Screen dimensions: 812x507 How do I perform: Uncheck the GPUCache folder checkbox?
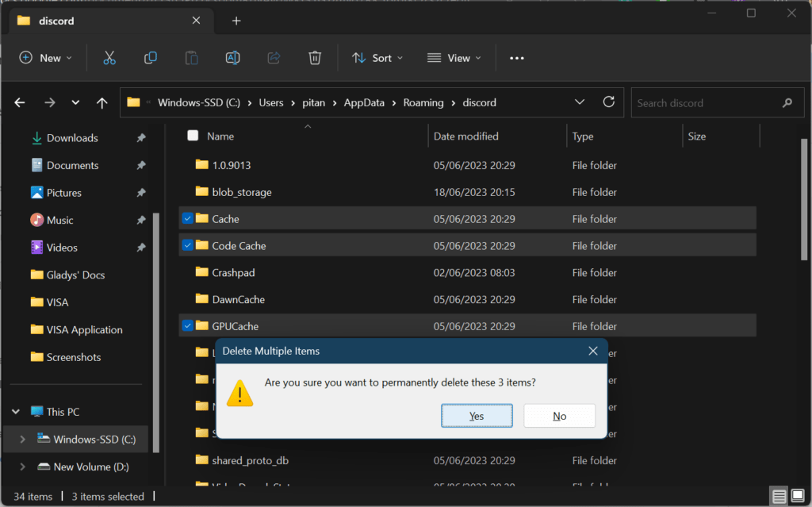(x=187, y=325)
